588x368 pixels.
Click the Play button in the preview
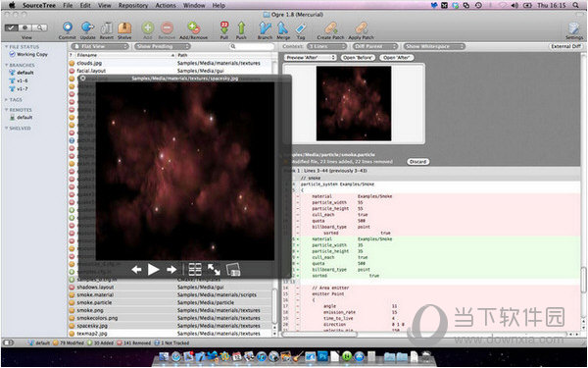pos(154,269)
